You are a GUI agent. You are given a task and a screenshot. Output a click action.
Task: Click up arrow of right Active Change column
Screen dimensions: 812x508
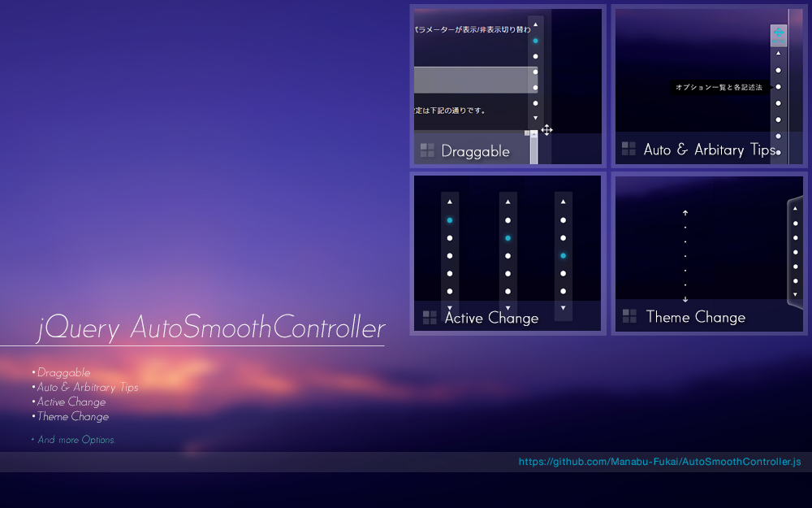coord(563,202)
